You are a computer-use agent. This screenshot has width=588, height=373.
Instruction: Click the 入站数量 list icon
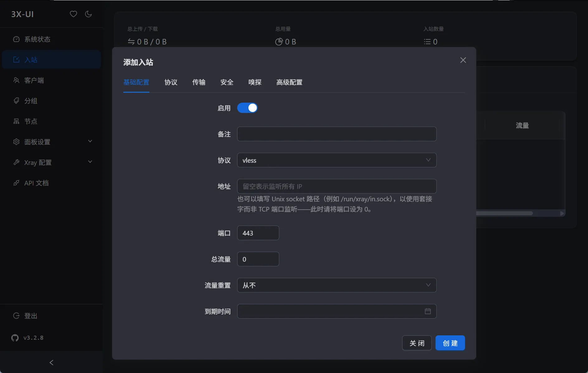pyautogui.click(x=427, y=42)
